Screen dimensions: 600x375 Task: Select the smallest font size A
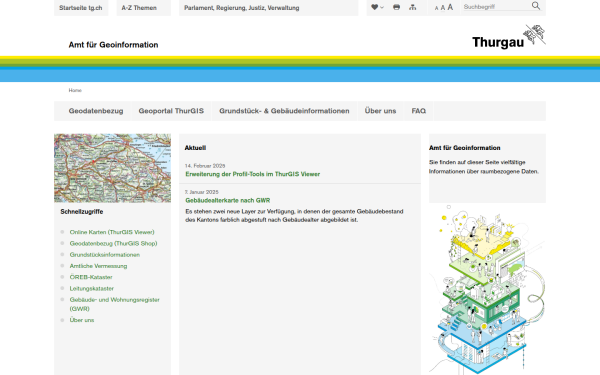(x=436, y=8)
